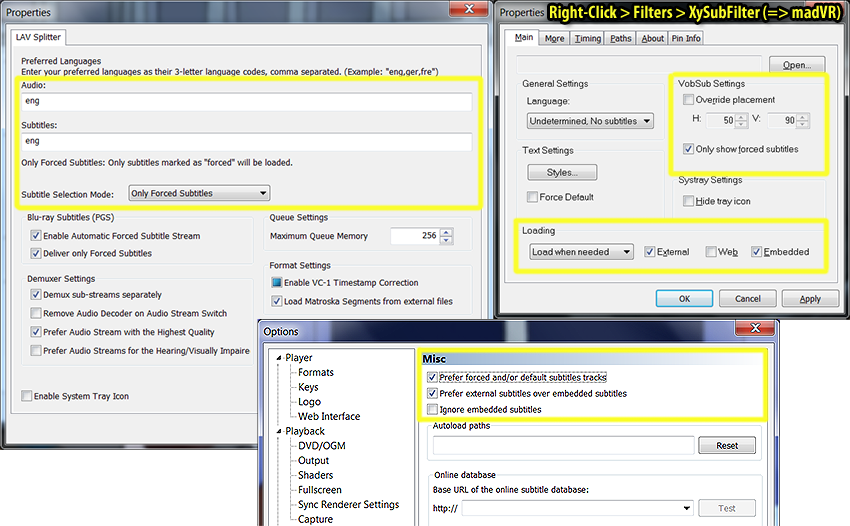The image size is (850, 526).
Task: Close the LAV Splitter Properties window
Action: (464, 10)
